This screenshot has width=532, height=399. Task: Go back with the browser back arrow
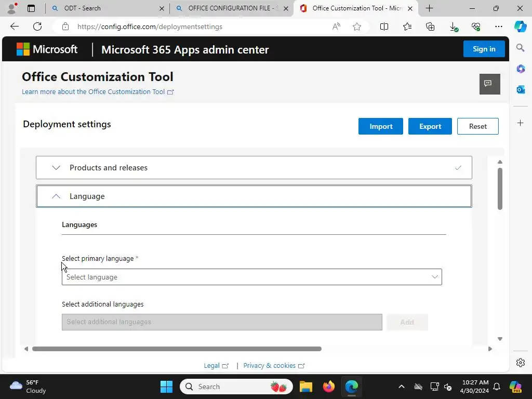pos(14,26)
